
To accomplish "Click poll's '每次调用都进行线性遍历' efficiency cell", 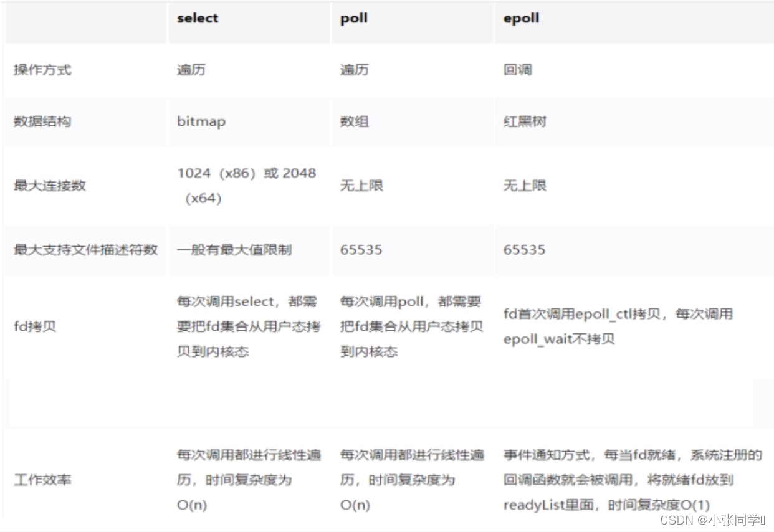I will tap(412, 480).
